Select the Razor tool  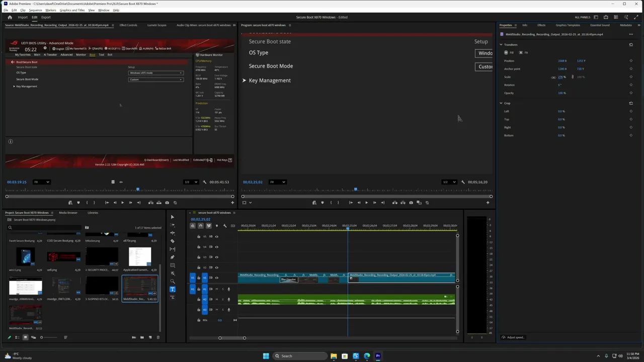pyautogui.click(x=172, y=241)
